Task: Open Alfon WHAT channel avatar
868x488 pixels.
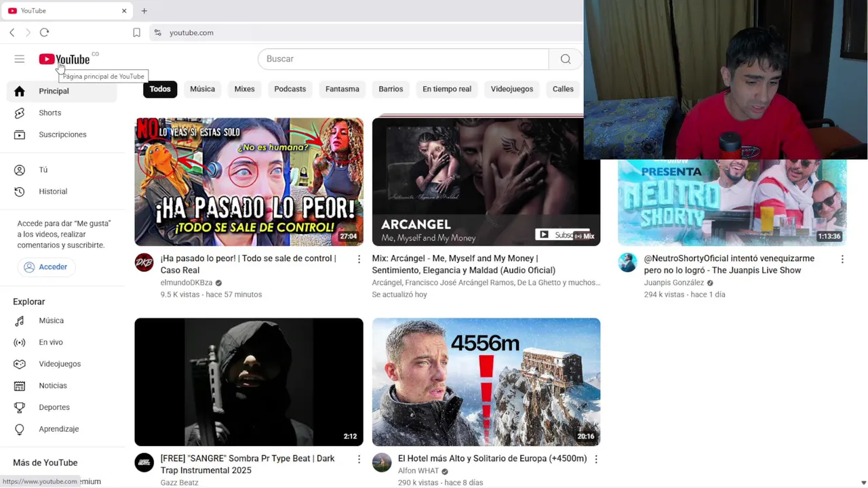Action: [x=382, y=462]
